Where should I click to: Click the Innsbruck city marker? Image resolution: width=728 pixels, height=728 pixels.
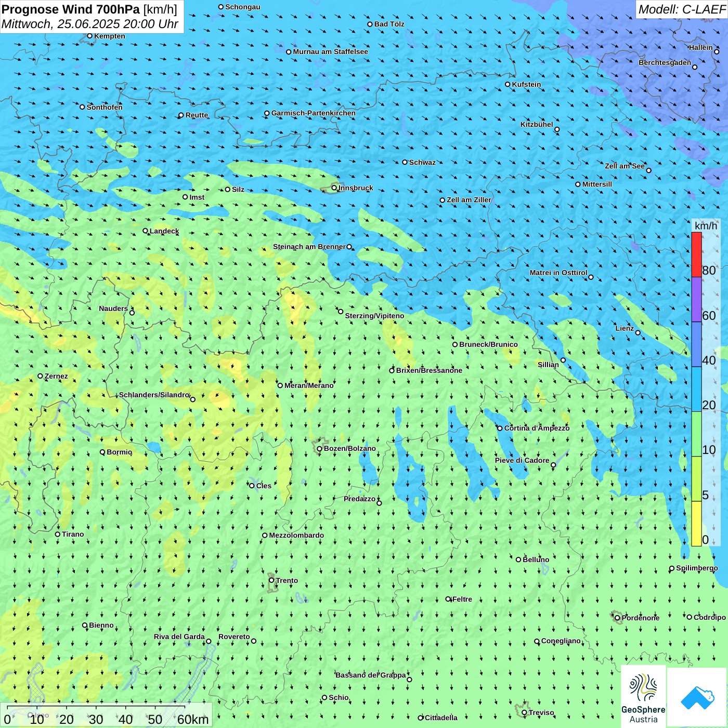pos(334,188)
